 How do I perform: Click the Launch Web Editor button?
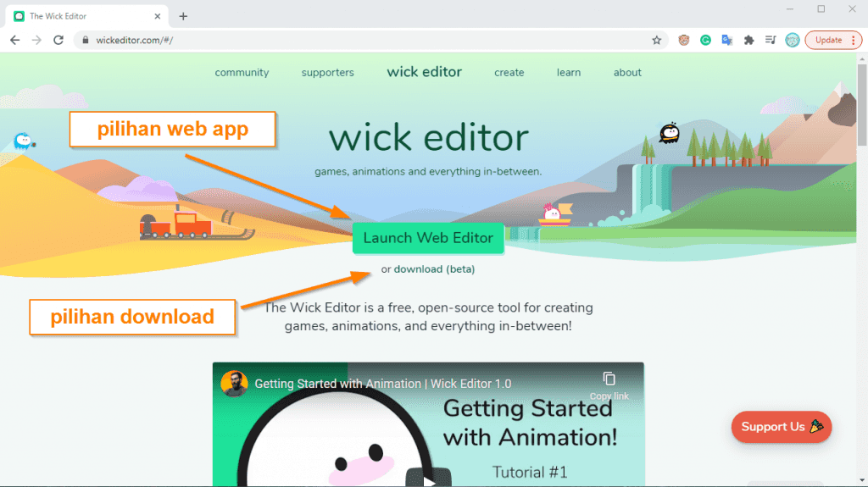pyautogui.click(x=428, y=238)
